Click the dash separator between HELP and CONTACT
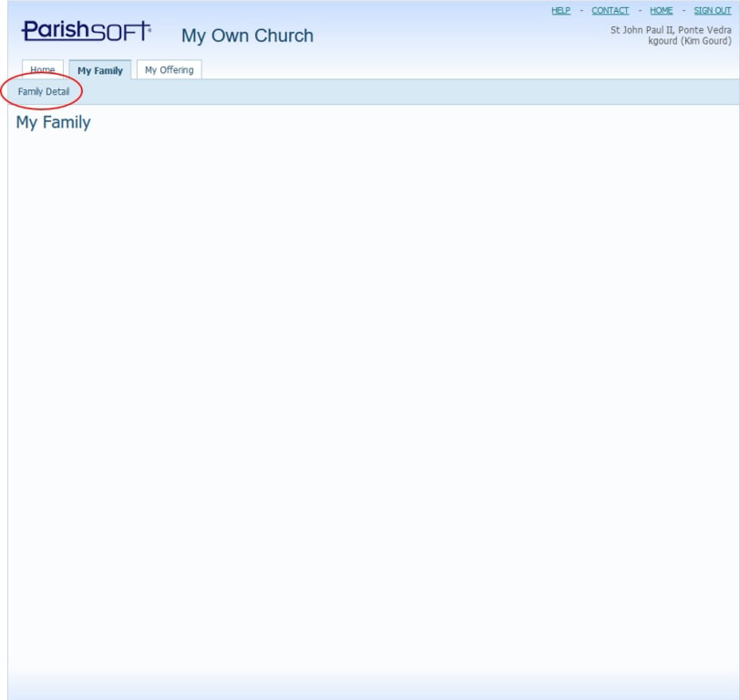 tap(581, 11)
